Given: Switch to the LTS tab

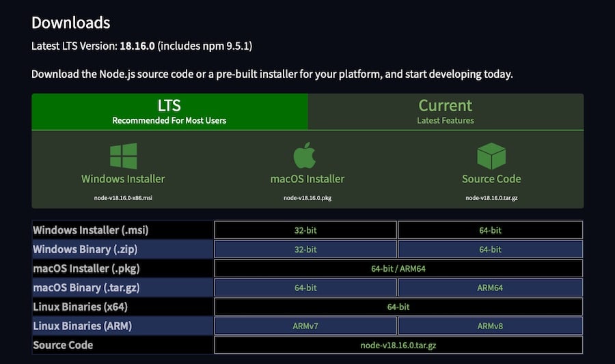Looking at the screenshot, I should click(x=169, y=112).
